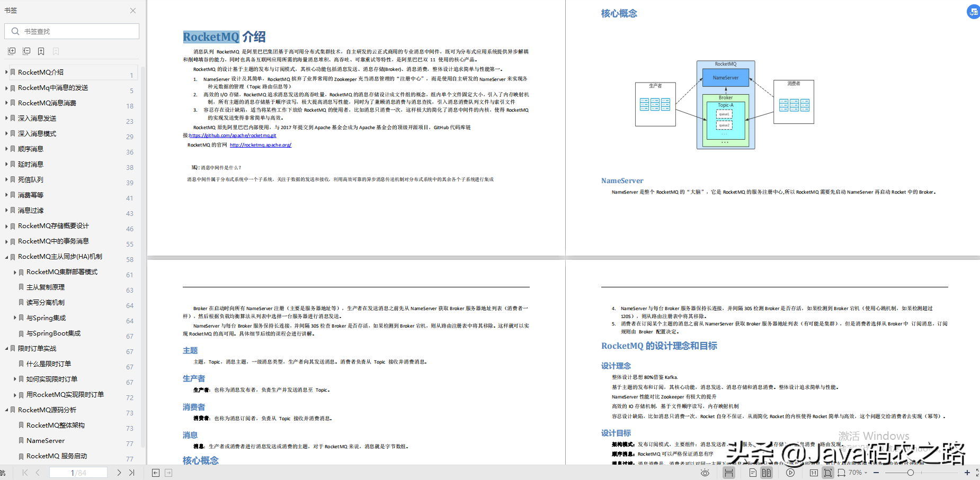
Task: Expand the RocketMQ集群部署模式 bookmark
Action: (15, 272)
